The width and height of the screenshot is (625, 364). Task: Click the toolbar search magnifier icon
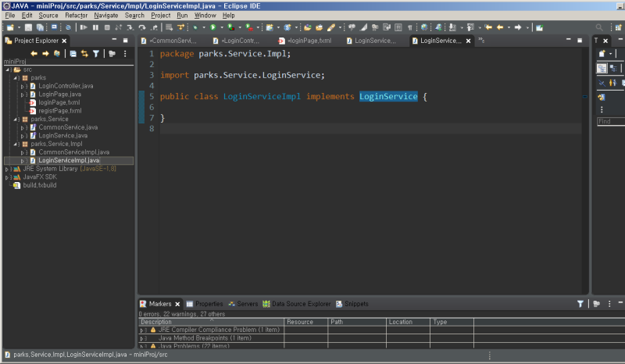[599, 27]
